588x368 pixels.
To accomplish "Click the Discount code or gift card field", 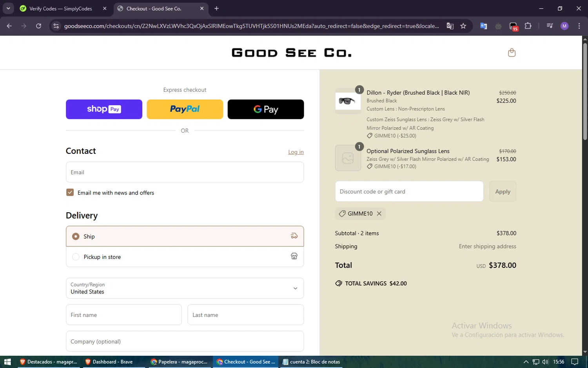I will click(409, 191).
